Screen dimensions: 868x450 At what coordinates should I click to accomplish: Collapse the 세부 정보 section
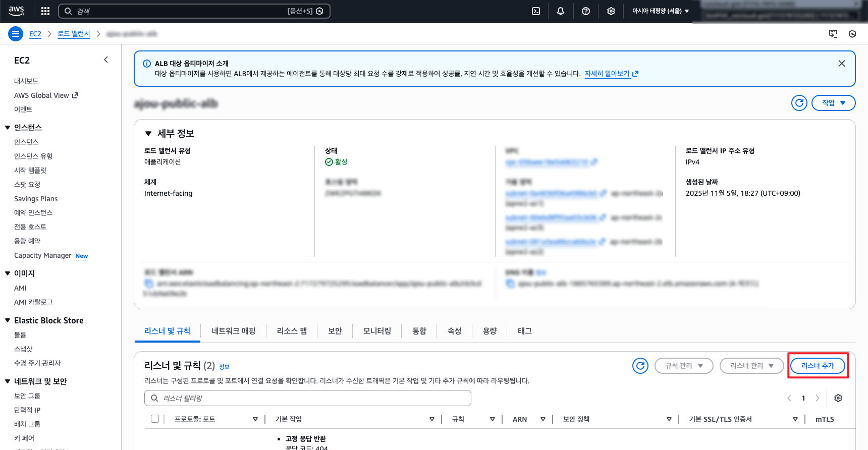(x=148, y=134)
